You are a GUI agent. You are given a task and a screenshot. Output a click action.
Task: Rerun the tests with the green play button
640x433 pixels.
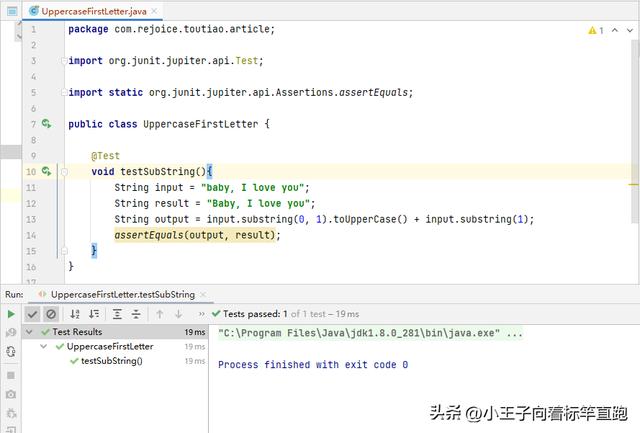[x=11, y=314]
